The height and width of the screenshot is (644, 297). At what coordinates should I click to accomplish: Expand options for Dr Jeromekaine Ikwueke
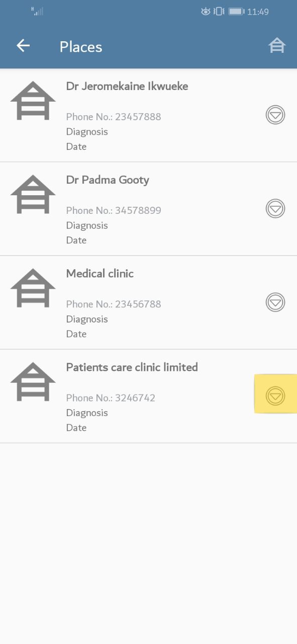[x=275, y=115]
